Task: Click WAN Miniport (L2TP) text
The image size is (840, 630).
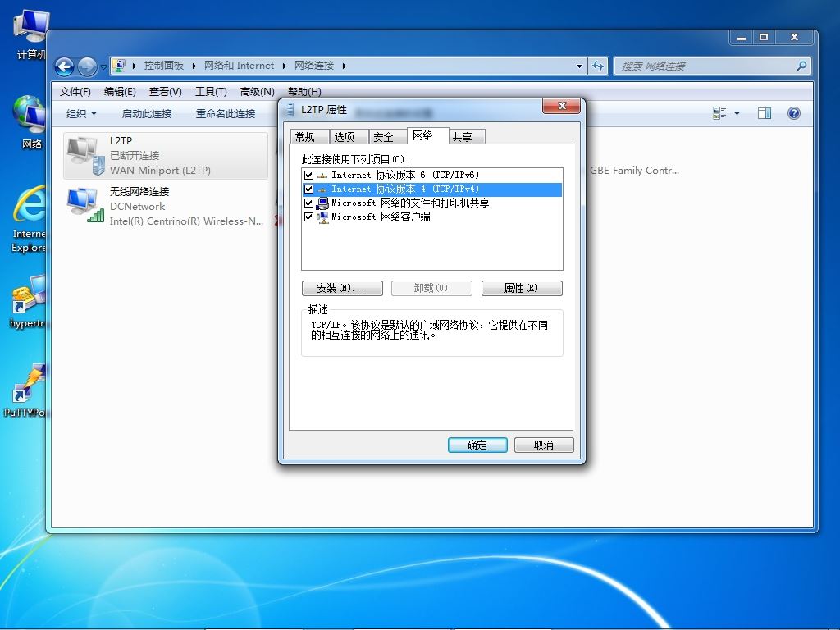Action: [x=160, y=171]
